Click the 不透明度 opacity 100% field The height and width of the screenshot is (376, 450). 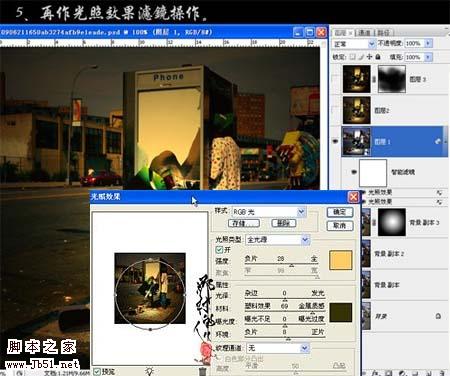pyautogui.click(x=414, y=43)
